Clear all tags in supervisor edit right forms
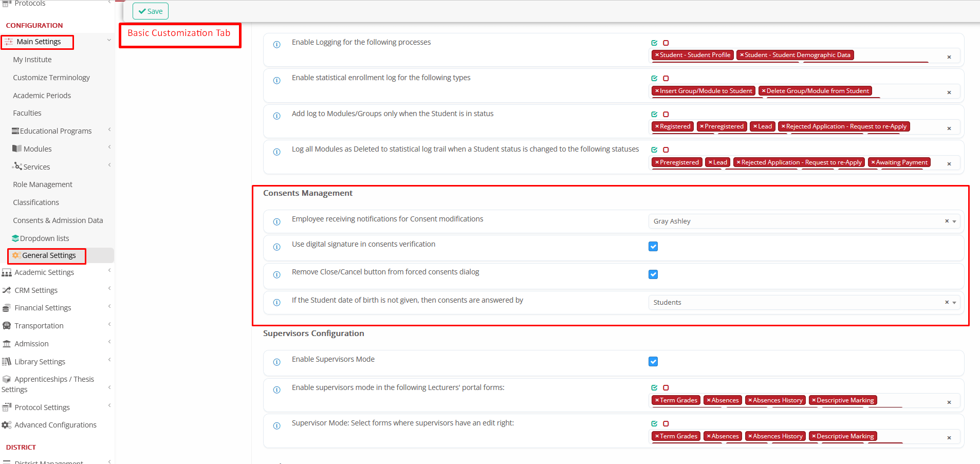Viewport: 980px width, 464px height. [949, 438]
